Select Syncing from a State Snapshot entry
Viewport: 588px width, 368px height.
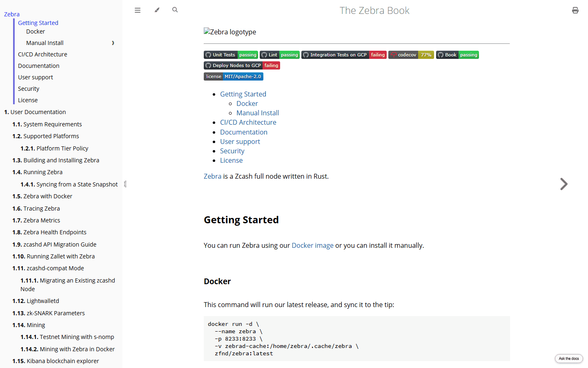(69, 184)
